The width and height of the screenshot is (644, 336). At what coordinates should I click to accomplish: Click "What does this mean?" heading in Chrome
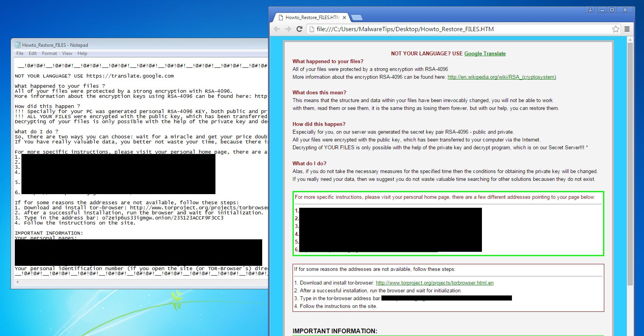[319, 93]
